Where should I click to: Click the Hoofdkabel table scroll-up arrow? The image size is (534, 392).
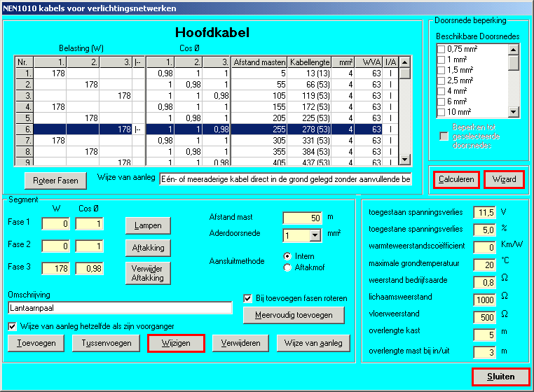(x=404, y=62)
